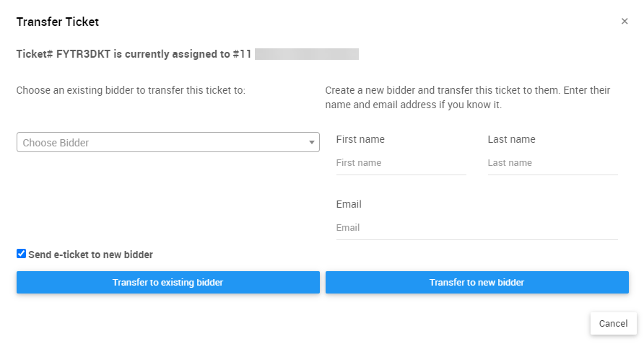This screenshot has width=644, height=344.
Task: Click the Create a new bidder instruction text
Action: tap(467, 97)
